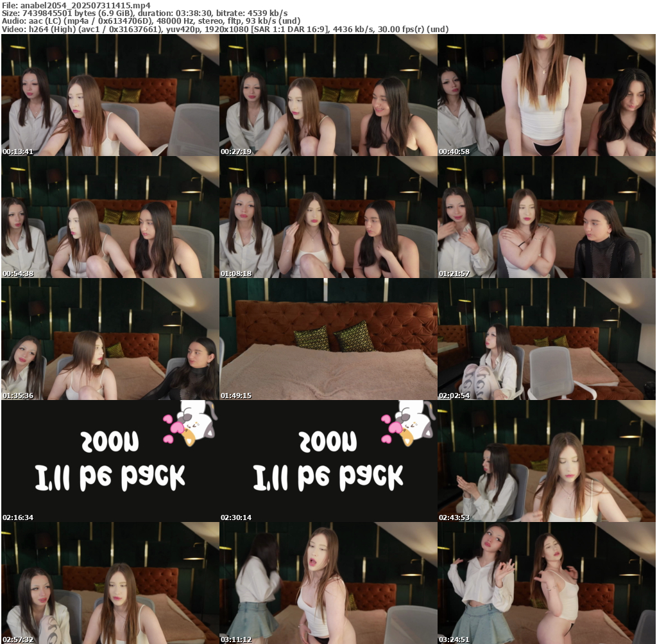The width and height of the screenshot is (657, 644).
Task: Click the file name anabel2054_202507311415.mp4
Action: coord(85,5)
